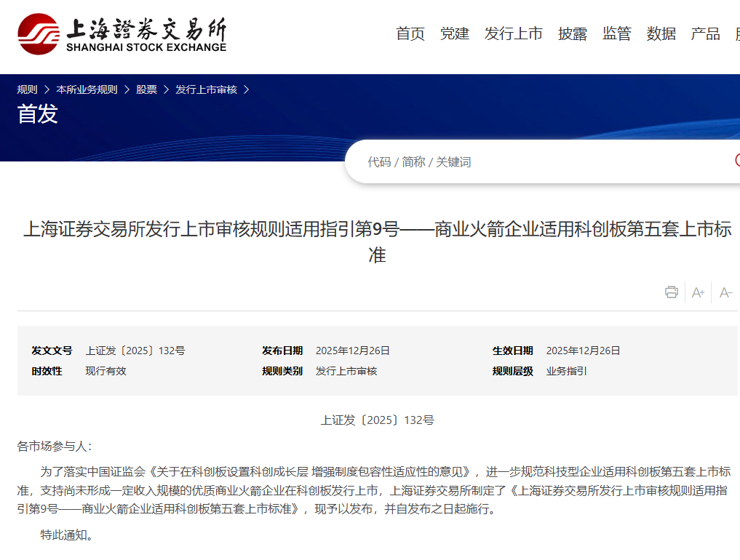Click the chevron arrow after 规则 breadcrumb
The image size is (740, 560).
[x=47, y=89]
